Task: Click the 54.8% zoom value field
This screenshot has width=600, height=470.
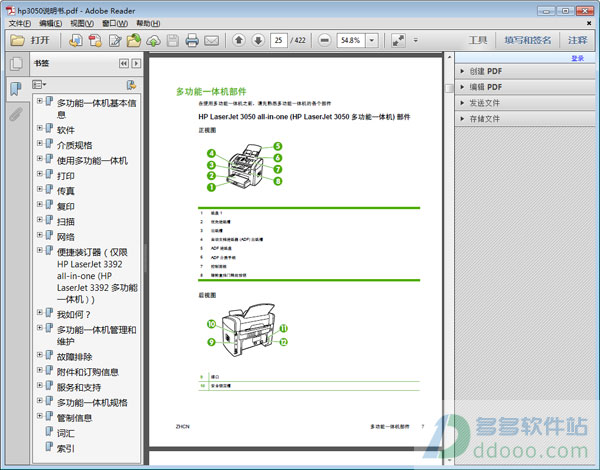Action: [x=351, y=40]
